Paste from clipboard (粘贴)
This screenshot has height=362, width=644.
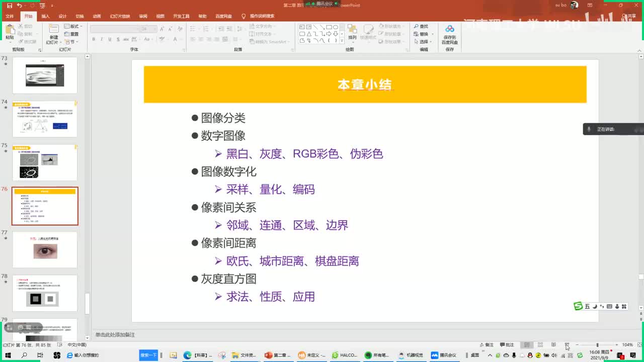click(10, 33)
